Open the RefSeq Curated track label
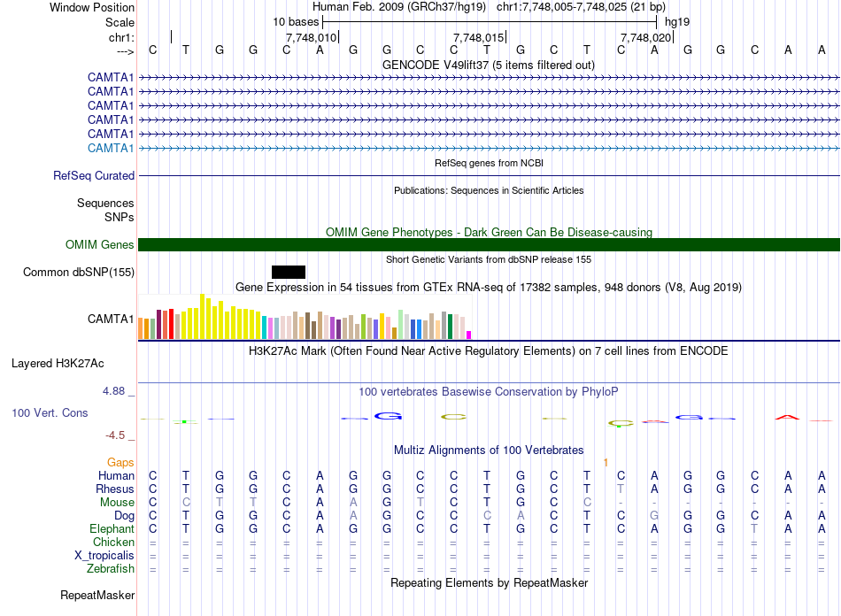This screenshot has height=616, width=841. [94, 175]
